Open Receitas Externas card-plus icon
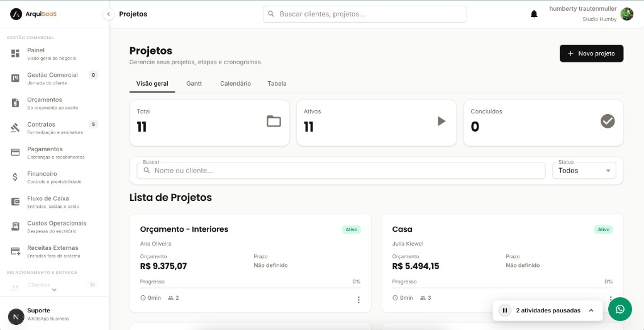The image size is (644, 330). pos(16,251)
